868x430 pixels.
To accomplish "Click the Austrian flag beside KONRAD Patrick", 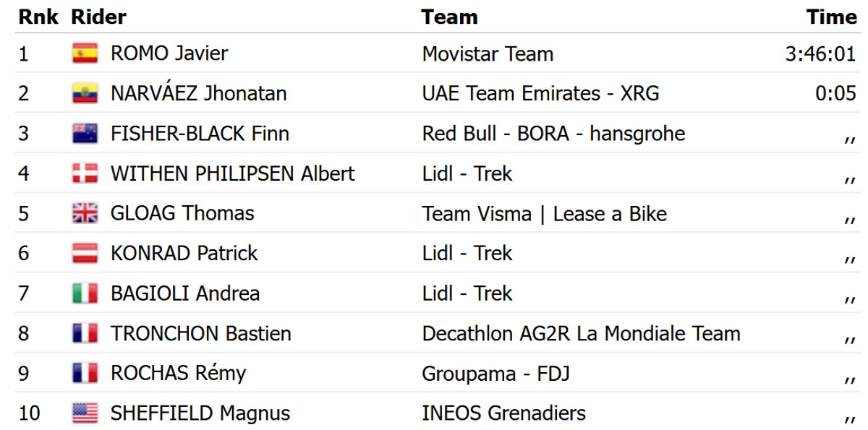I will [85, 254].
